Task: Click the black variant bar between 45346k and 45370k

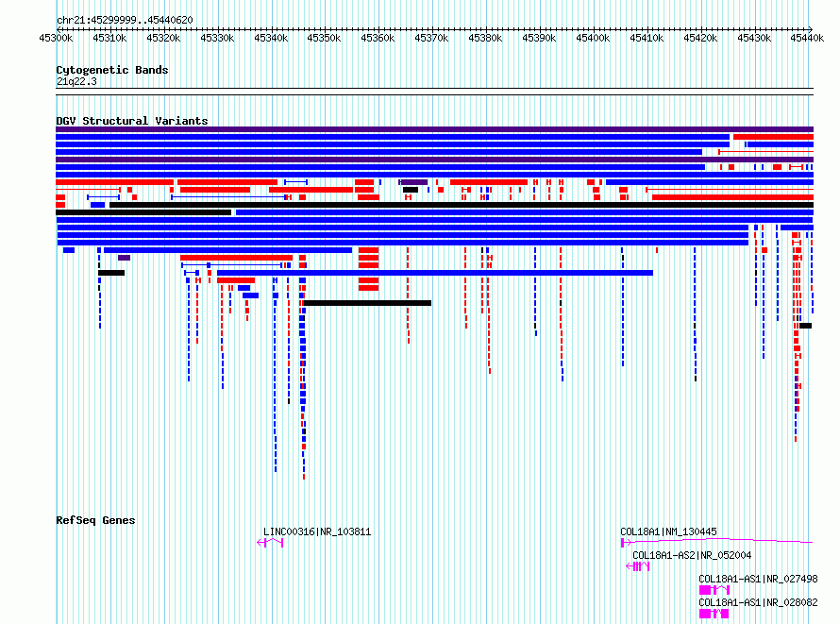Action: point(367,303)
